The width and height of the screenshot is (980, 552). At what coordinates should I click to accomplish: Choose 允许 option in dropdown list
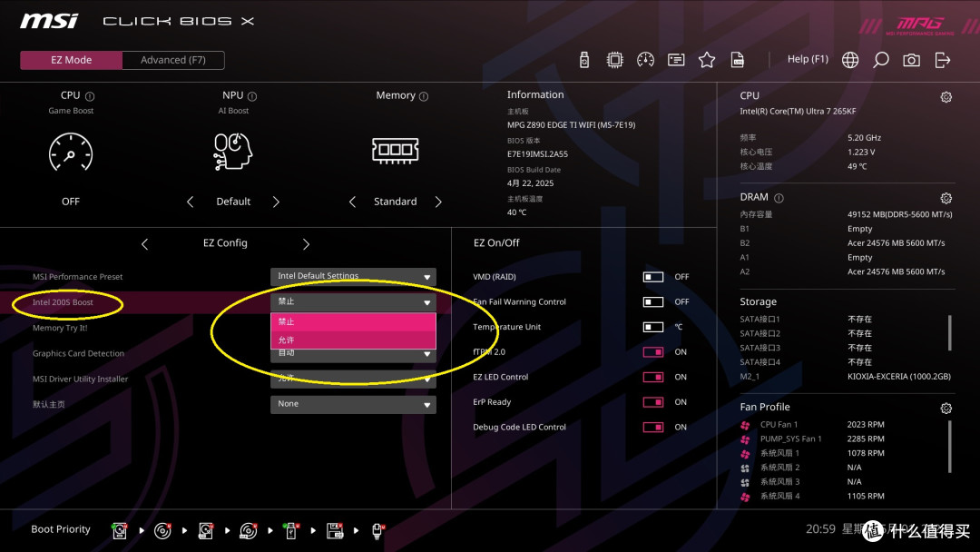click(x=353, y=340)
